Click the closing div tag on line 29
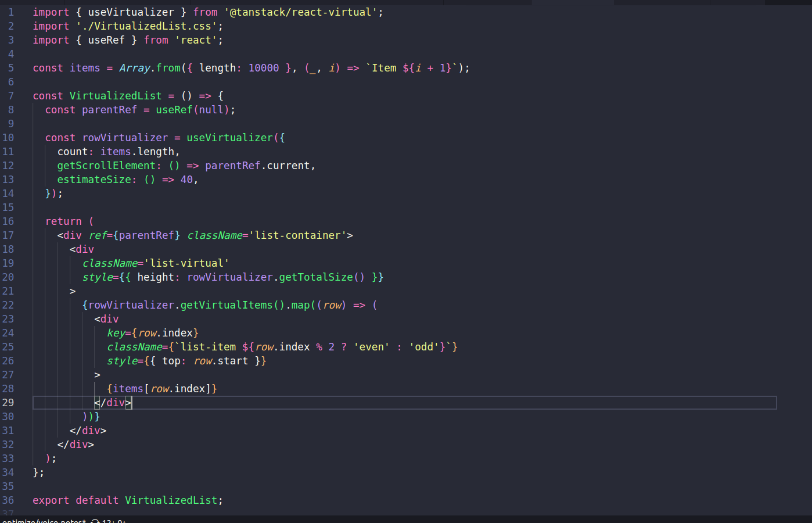 [x=113, y=403]
